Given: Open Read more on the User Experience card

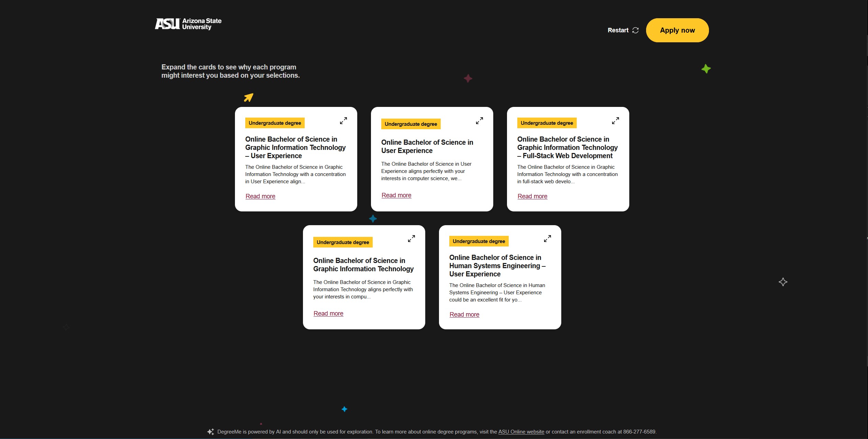Looking at the screenshot, I should click(396, 195).
